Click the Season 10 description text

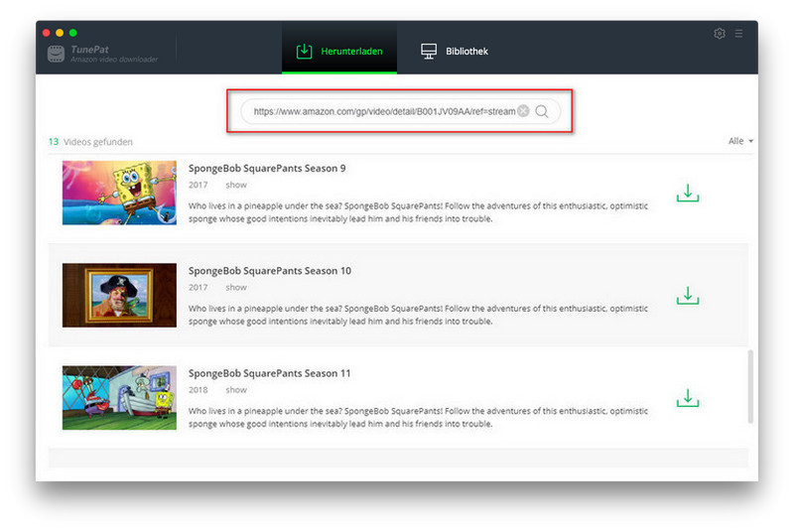[x=418, y=315]
